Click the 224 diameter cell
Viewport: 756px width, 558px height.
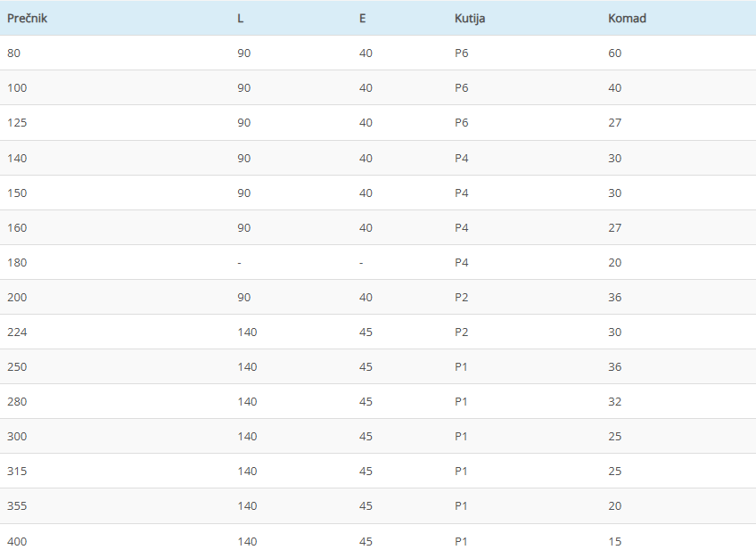17,332
